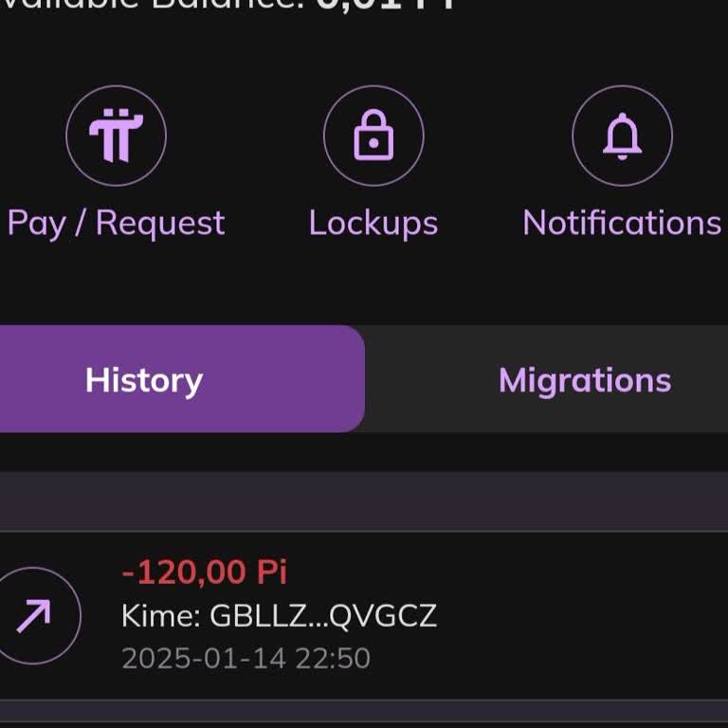
Task: Open Lockups via the padlock icon
Action: point(373,136)
